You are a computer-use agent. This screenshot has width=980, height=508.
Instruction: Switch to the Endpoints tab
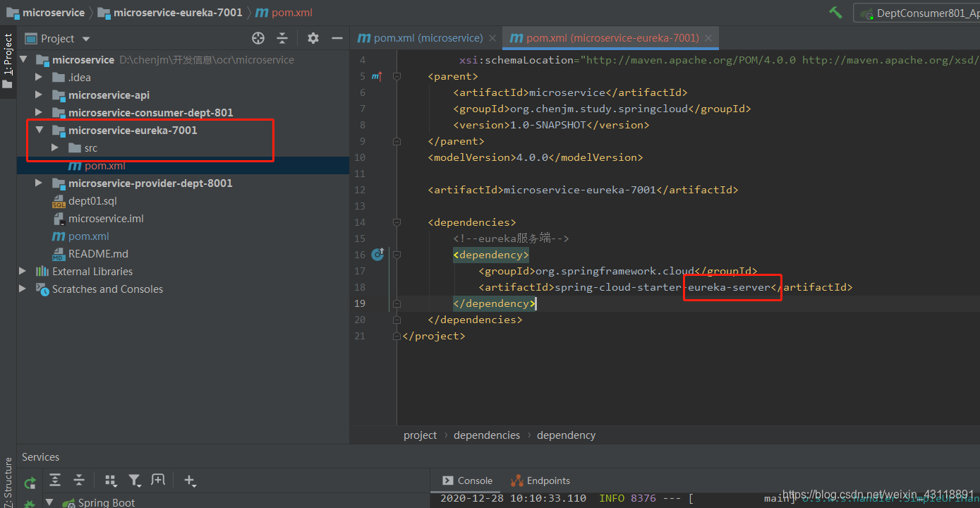540,480
